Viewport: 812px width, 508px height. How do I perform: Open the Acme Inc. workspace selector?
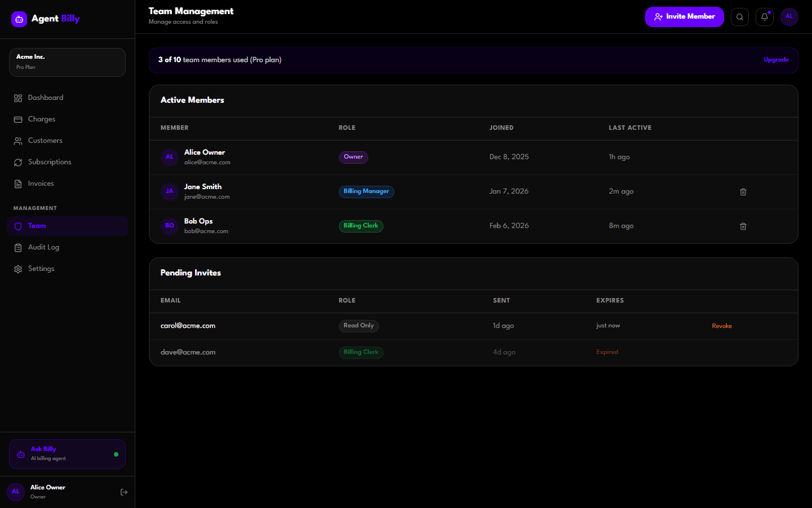pyautogui.click(x=67, y=62)
